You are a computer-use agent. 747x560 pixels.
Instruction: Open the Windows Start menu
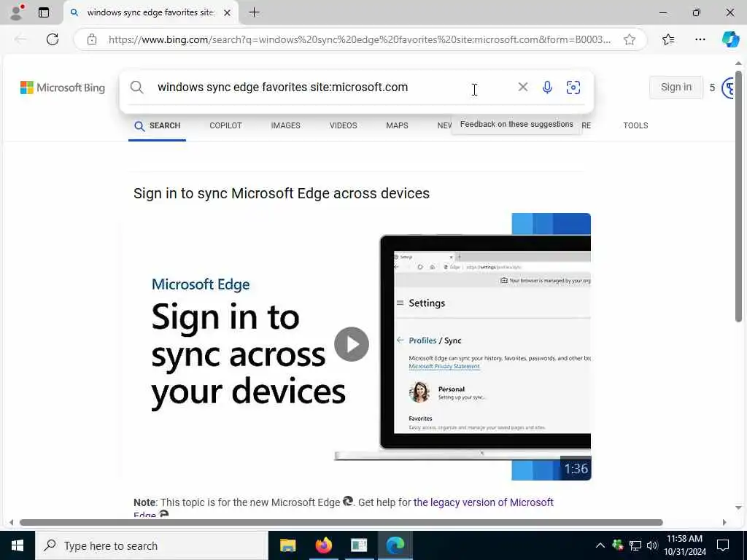click(x=18, y=545)
